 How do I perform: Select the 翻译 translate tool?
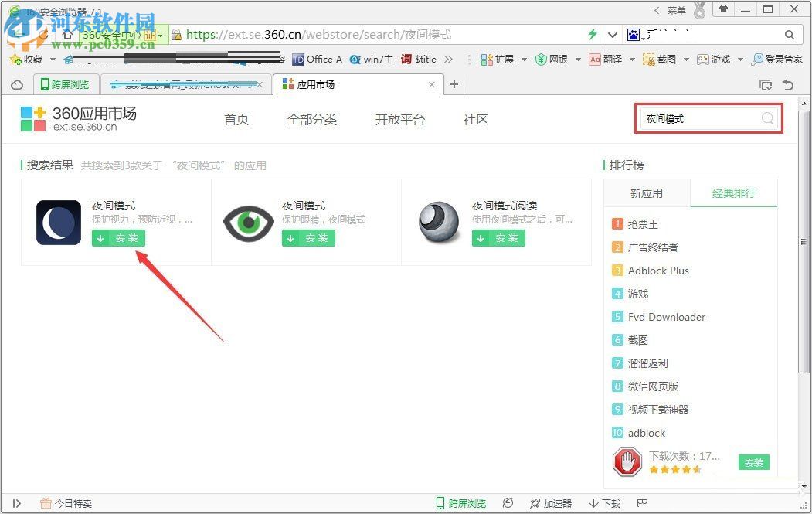[x=607, y=59]
